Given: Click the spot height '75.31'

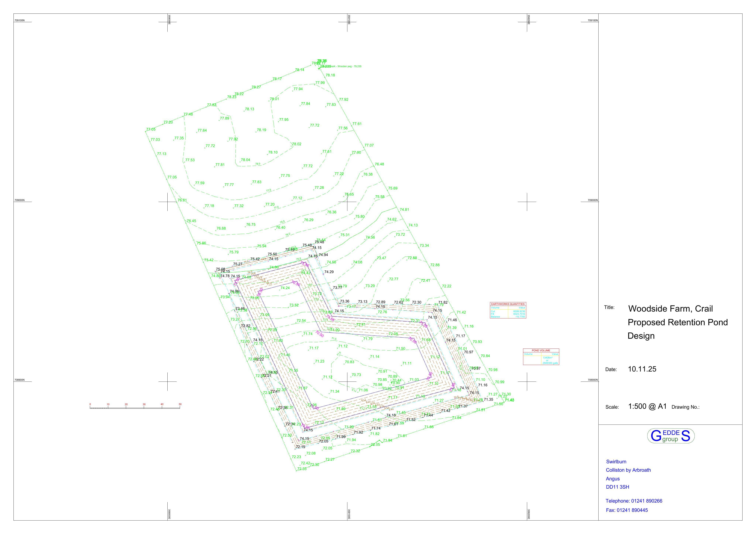Looking at the screenshot, I should (345, 235).
